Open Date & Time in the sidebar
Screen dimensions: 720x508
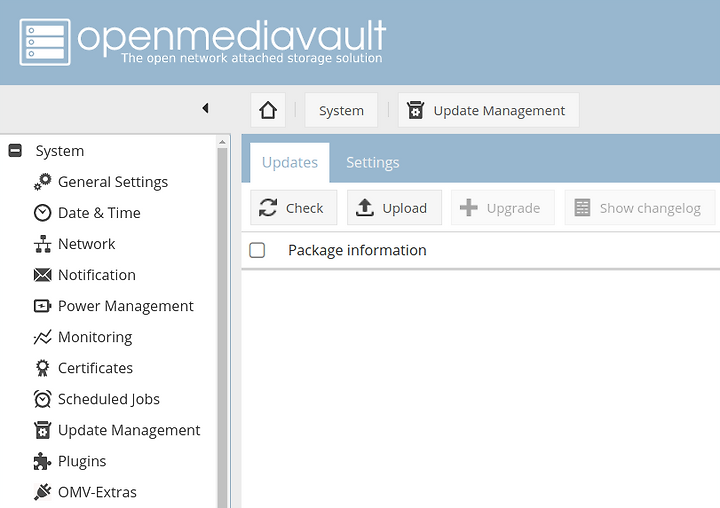coord(99,213)
